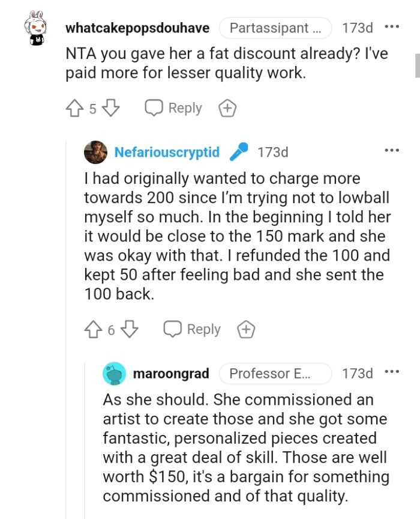The width and height of the screenshot is (420, 519).
Task: Award maroongrad's comment with the plus icon
Action: point(264,517)
